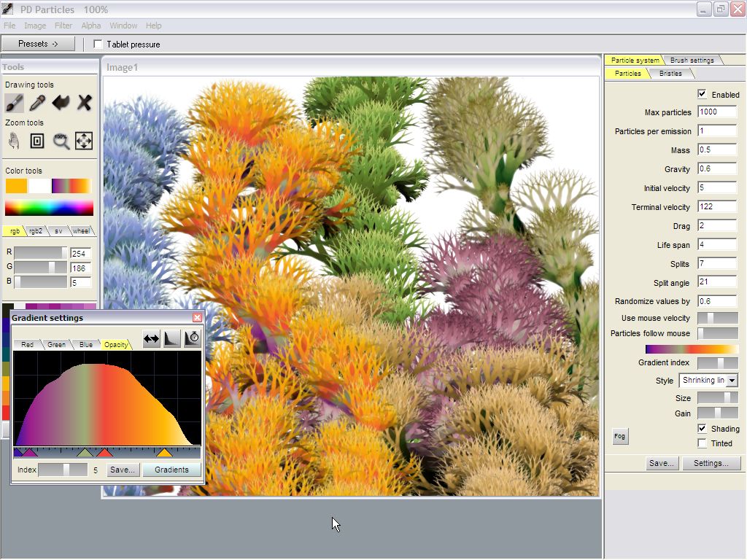Switch to the Brush settings tab
The height and width of the screenshot is (560, 747).
click(x=692, y=60)
